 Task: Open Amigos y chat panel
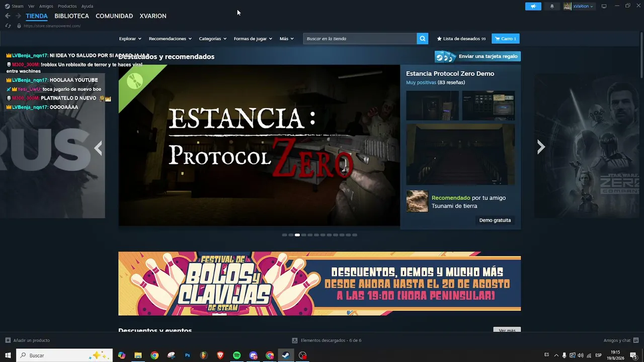coord(620,340)
